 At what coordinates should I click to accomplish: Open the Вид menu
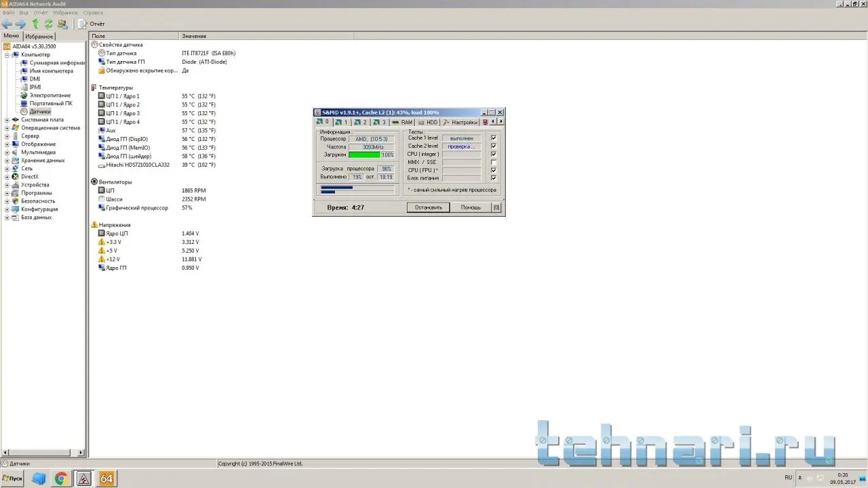coord(24,12)
